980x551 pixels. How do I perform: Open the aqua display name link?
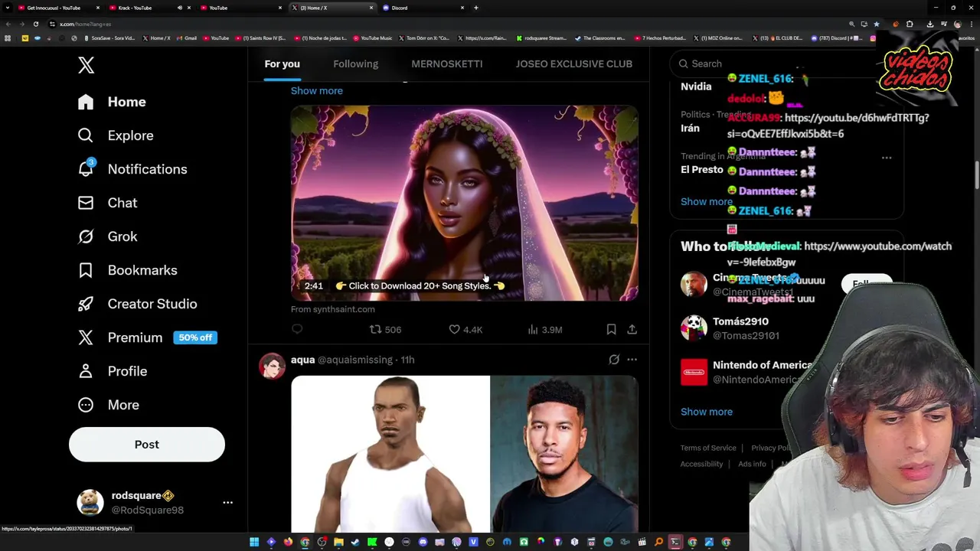302,360
